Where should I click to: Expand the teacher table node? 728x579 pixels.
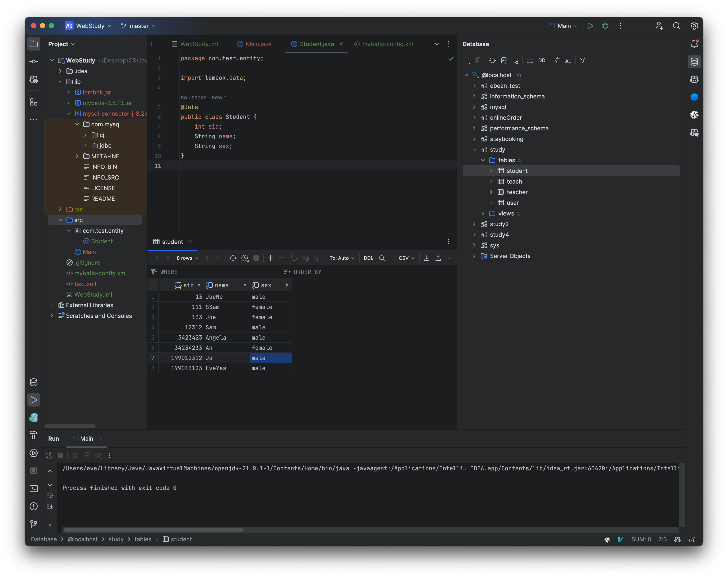tap(491, 192)
